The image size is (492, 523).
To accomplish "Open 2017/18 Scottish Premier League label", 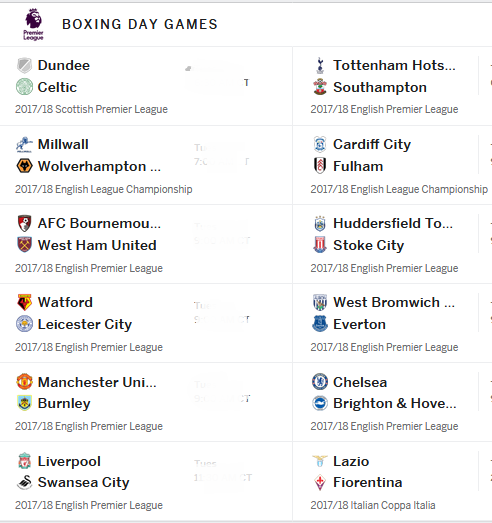I will point(91,109).
